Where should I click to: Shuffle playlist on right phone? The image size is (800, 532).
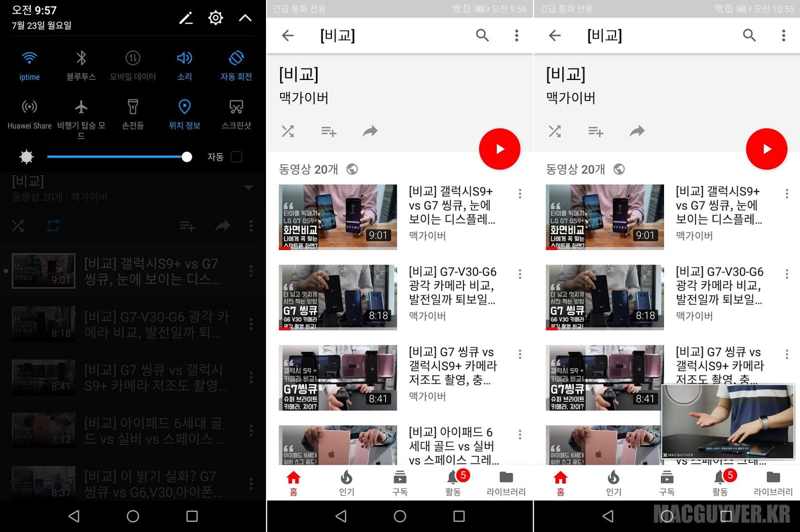click(x=554, y=131)
